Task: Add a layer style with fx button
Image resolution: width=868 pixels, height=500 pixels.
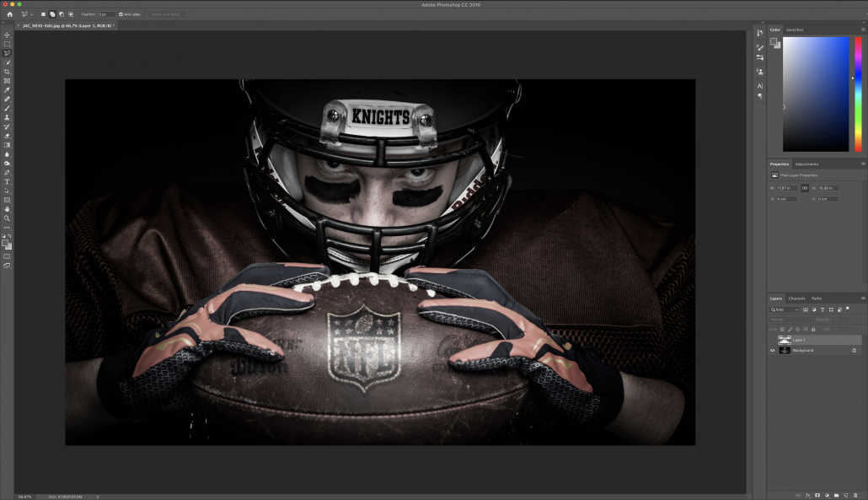Action: [x=807, y=496]
